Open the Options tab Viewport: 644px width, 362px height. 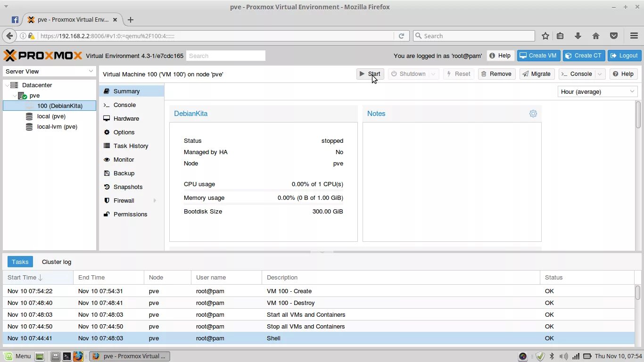click(132, 132)
